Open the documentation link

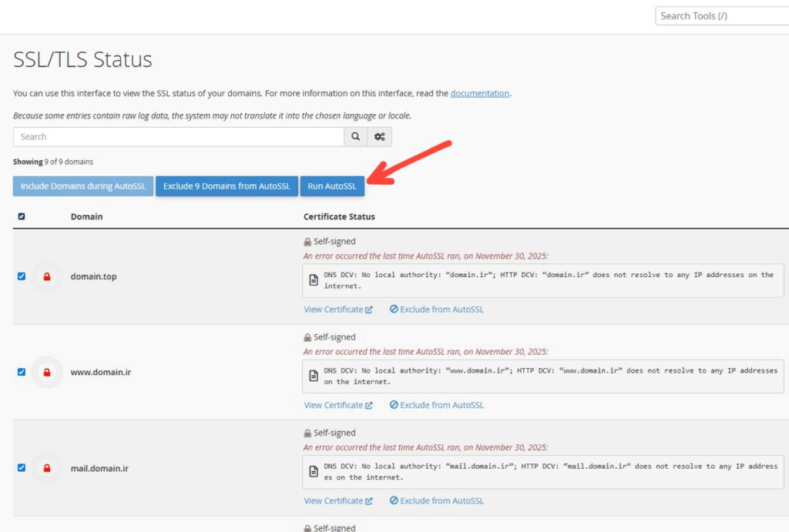(x=479, y=93)
